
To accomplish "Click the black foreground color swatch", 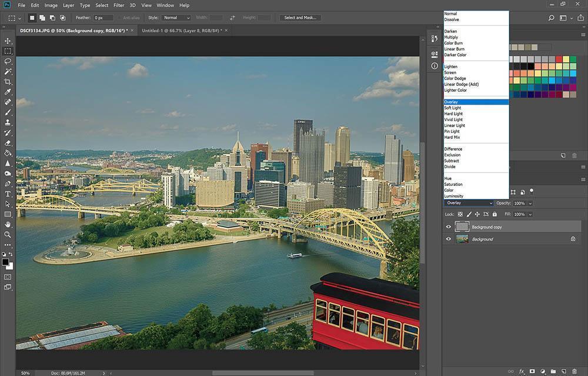I will point(5,262).
